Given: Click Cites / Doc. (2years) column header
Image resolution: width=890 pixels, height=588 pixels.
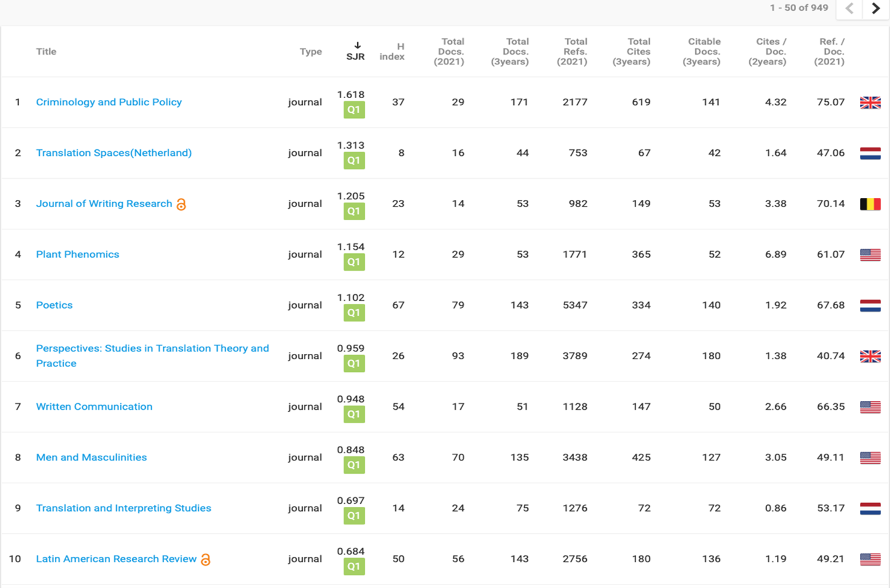Looking at the screenshot, I should tap(768, 52).
